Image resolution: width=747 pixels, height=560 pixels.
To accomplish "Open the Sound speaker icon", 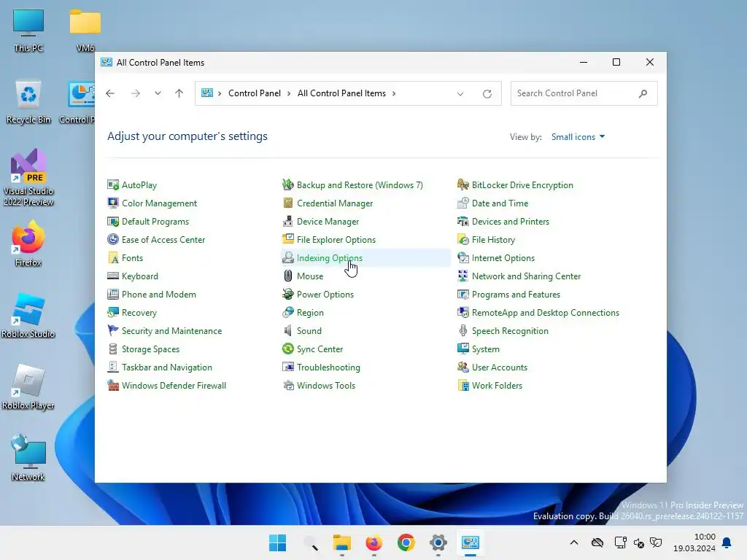I will 287,330.
